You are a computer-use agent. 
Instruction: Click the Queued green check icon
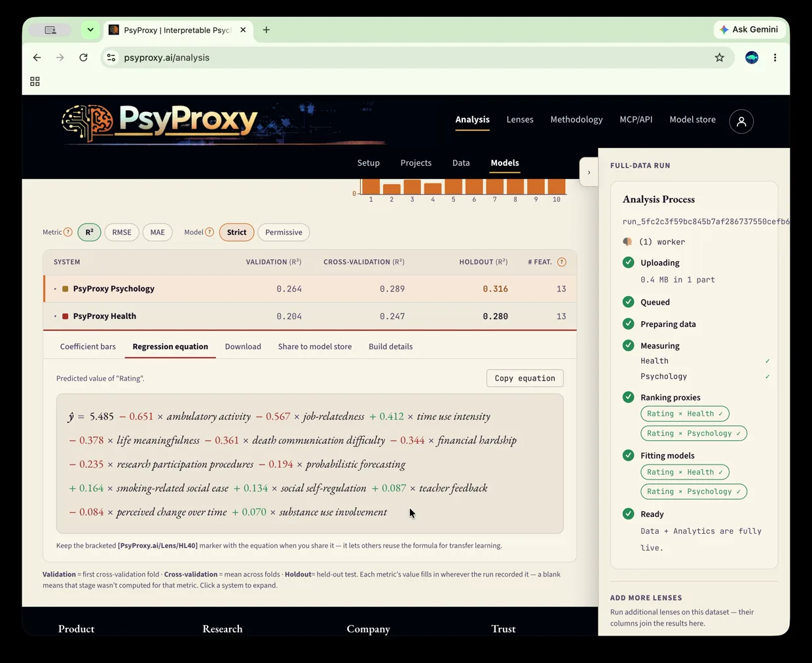click(x=628, y=302)
